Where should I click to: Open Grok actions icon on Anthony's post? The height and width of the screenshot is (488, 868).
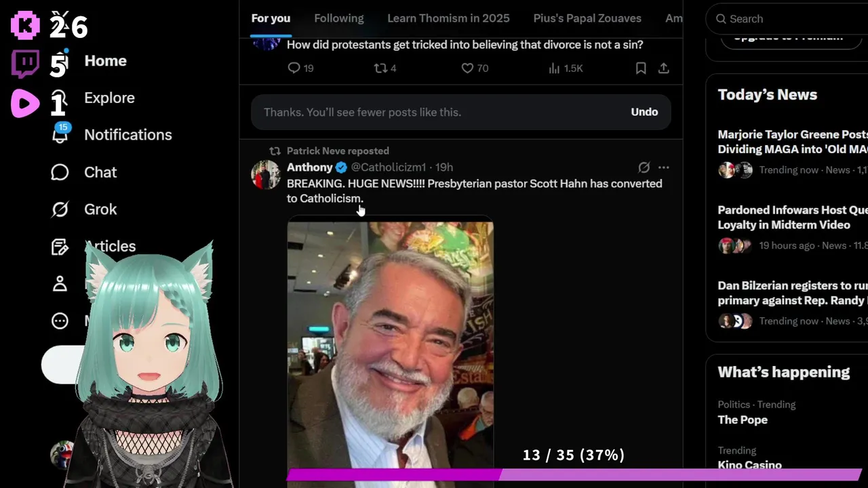coord(644,167)
